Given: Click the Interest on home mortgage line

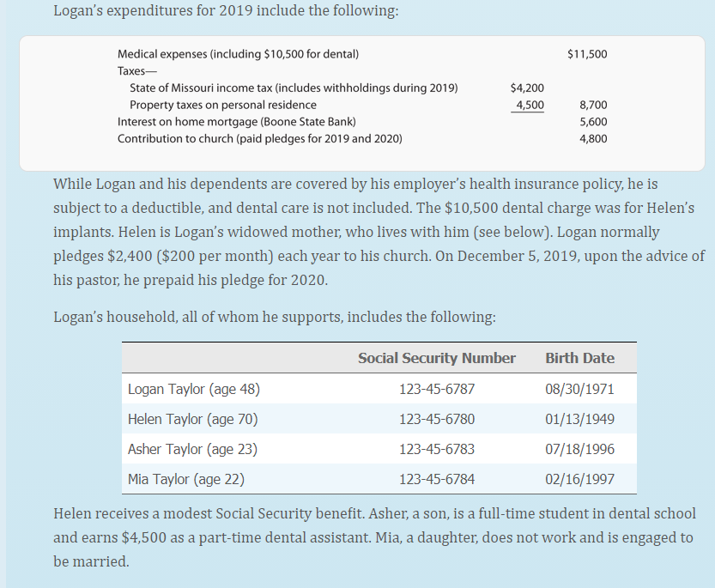Looking at the screenshot, I should 237,122.
